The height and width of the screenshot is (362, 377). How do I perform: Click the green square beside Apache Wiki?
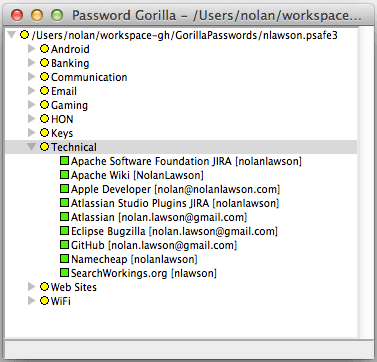pos(64,175)
